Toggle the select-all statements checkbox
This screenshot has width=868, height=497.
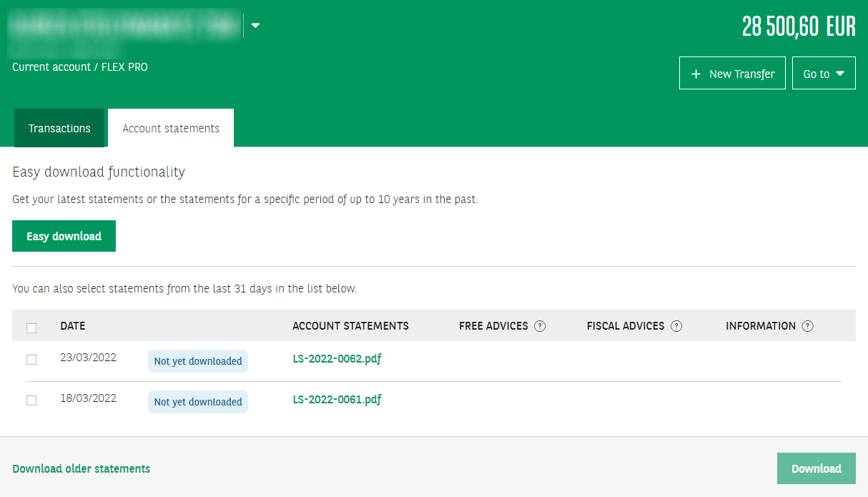pyautogui.click(x=31, y=328)
